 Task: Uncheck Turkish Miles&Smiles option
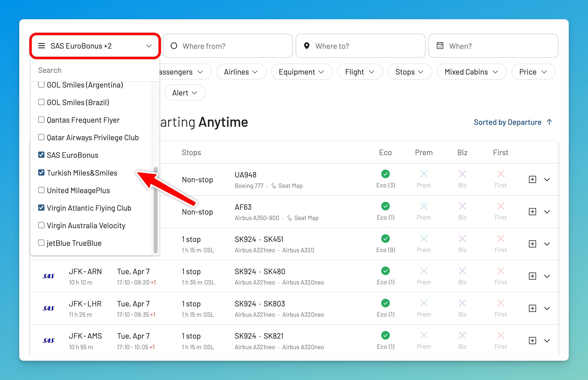coord(41,172)
